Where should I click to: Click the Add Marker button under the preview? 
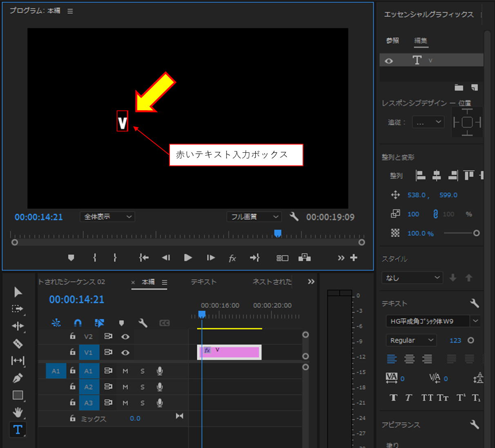coord(71,258)
